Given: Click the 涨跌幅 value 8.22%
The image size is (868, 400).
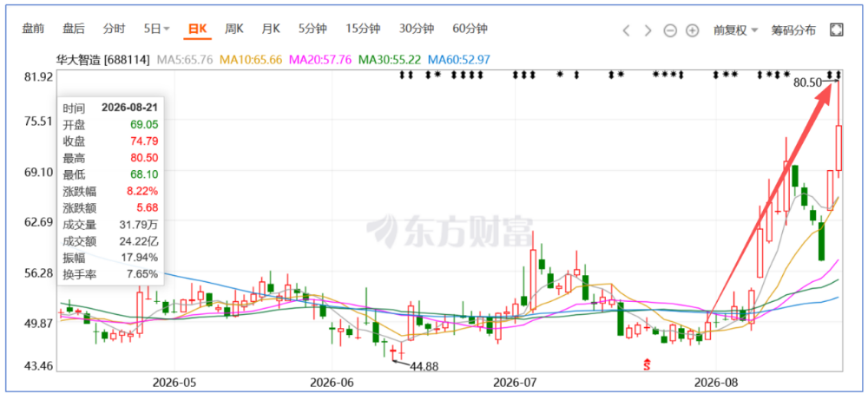Looking at the screenshot, I should pyautogui.click(x=142, y=192).
